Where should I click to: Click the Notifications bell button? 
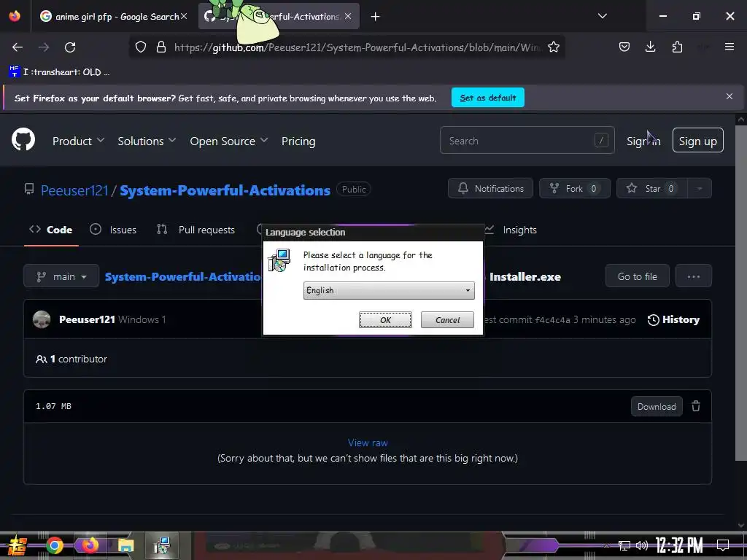point(490,189)
